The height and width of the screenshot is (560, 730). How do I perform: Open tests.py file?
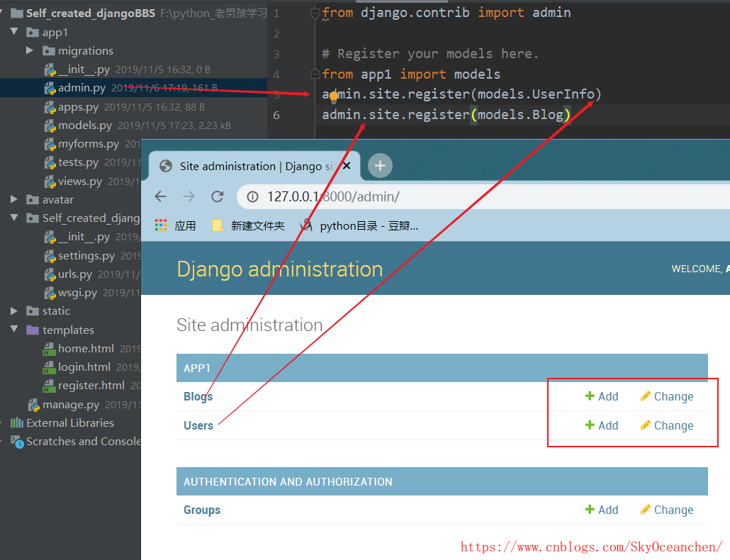coord(78,162)
